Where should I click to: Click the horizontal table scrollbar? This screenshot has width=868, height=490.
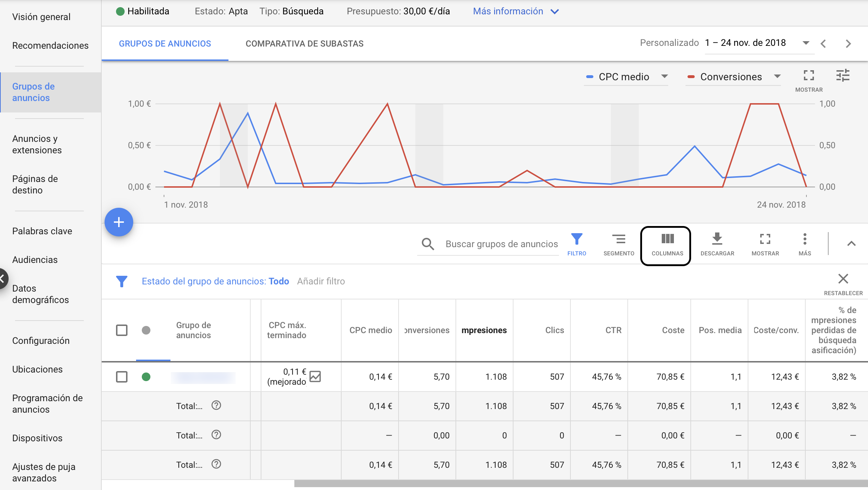coord(581,484)
